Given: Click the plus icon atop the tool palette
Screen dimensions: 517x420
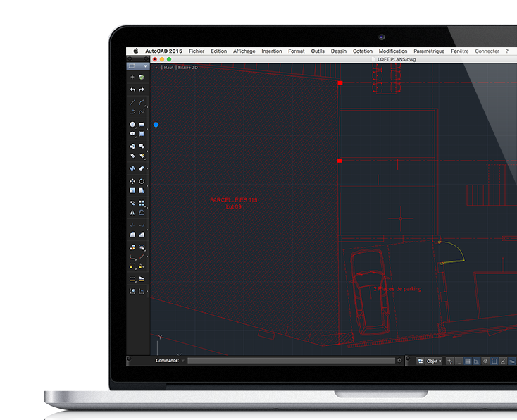Looking at the screenshot, I should tap(132, 77).
